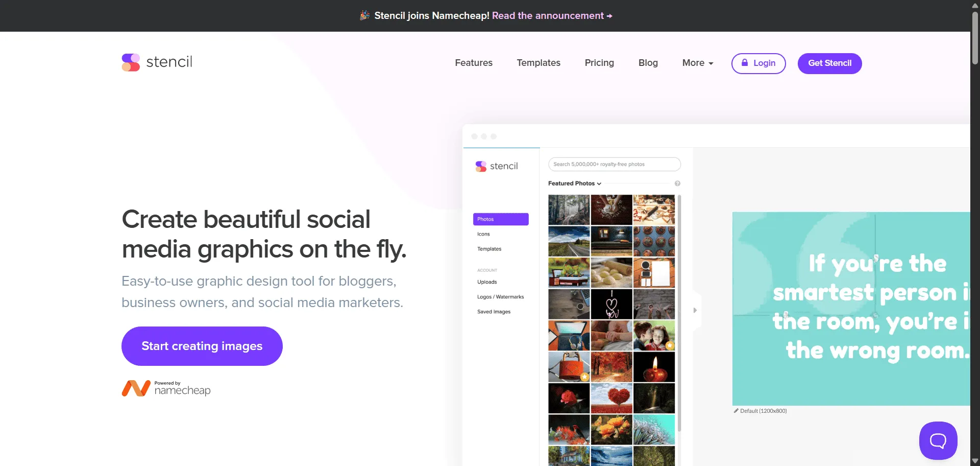Click the party popper emoji in the banner
This screenshot has height=466, width=980.
364,15
